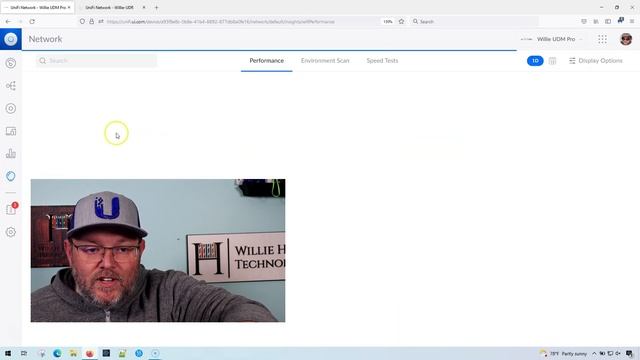
Task: Click the browser address bar URL
Action: click(x=220, y=22)
